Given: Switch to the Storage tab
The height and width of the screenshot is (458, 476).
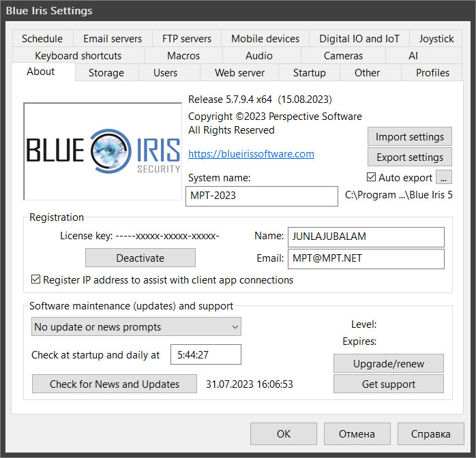Looking at the screenshot, I should (106, 73).
